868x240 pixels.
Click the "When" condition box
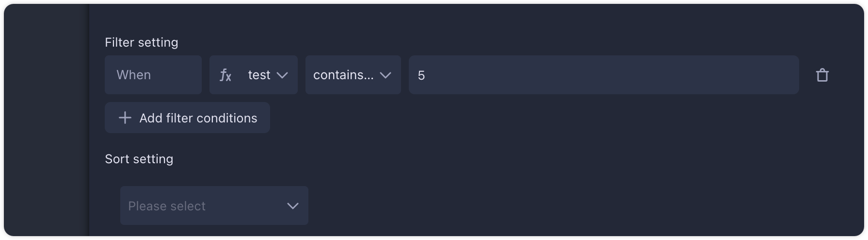(153, 75)
